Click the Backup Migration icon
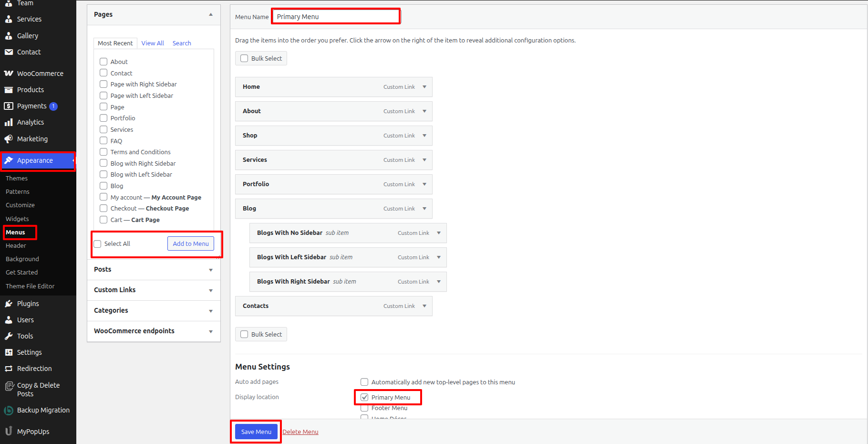 pos(9,410)
